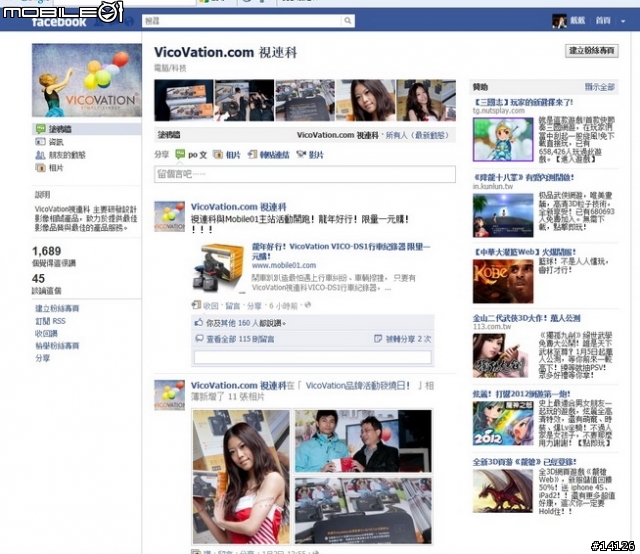Select the 相片 share tab

(x=233, y=155)
